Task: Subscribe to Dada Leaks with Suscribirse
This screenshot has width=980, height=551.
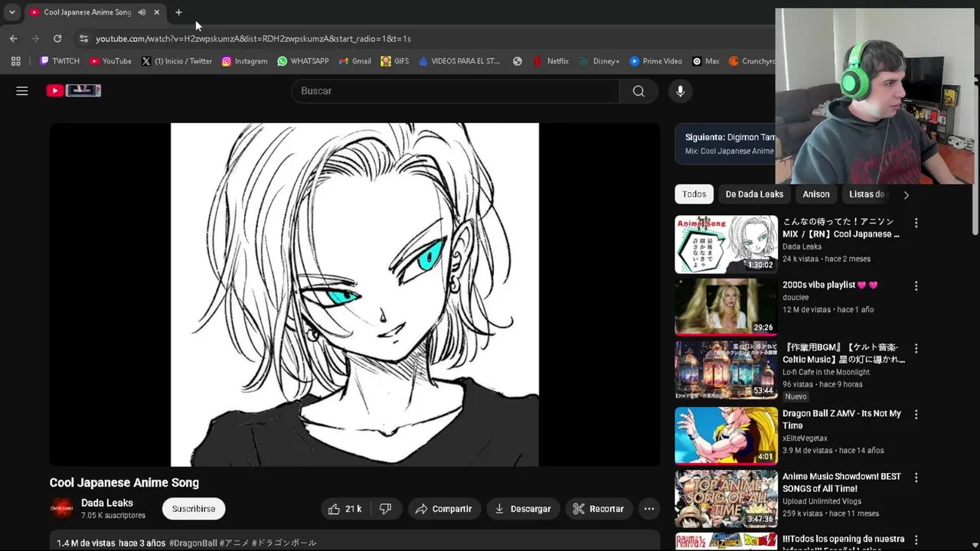Action: pos(194,509)
